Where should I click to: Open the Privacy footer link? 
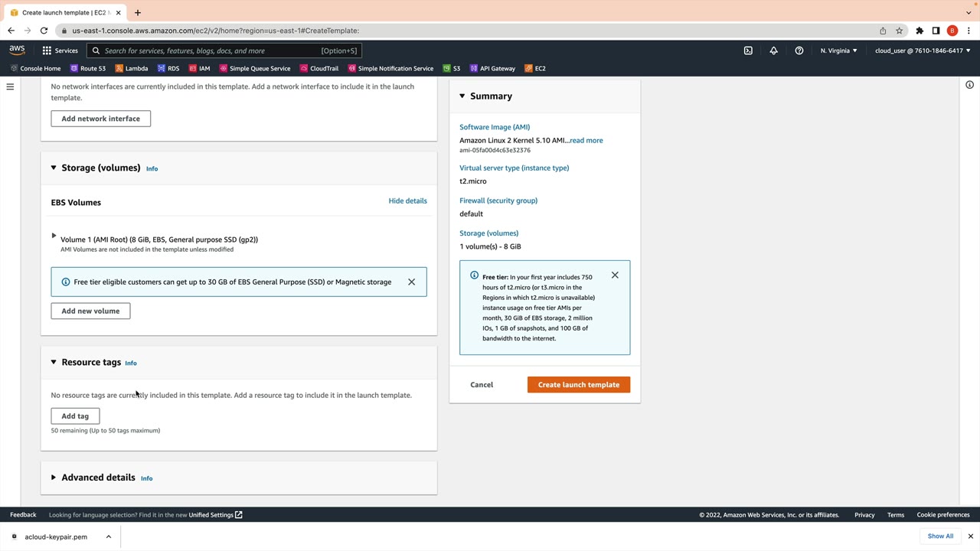point(864,515)
